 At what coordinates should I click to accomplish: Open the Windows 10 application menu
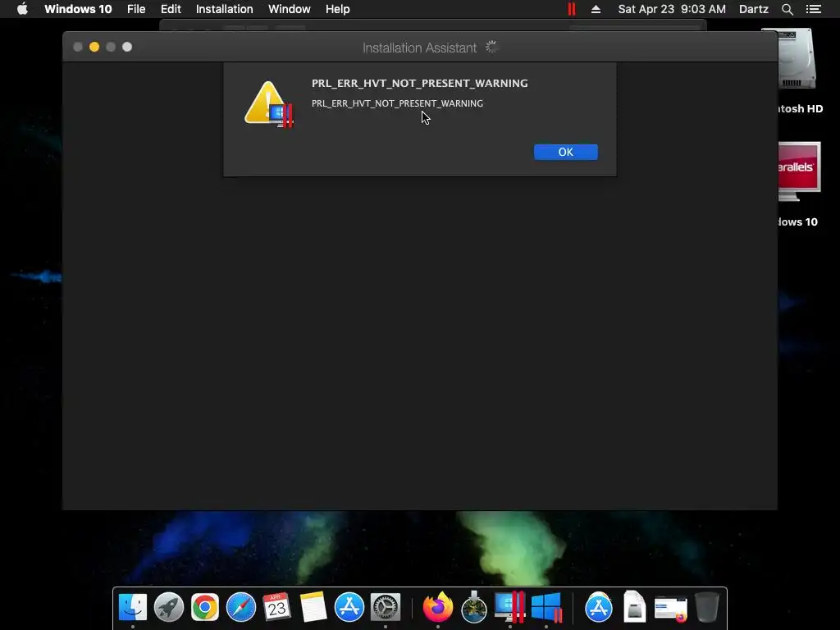[78, 9]
